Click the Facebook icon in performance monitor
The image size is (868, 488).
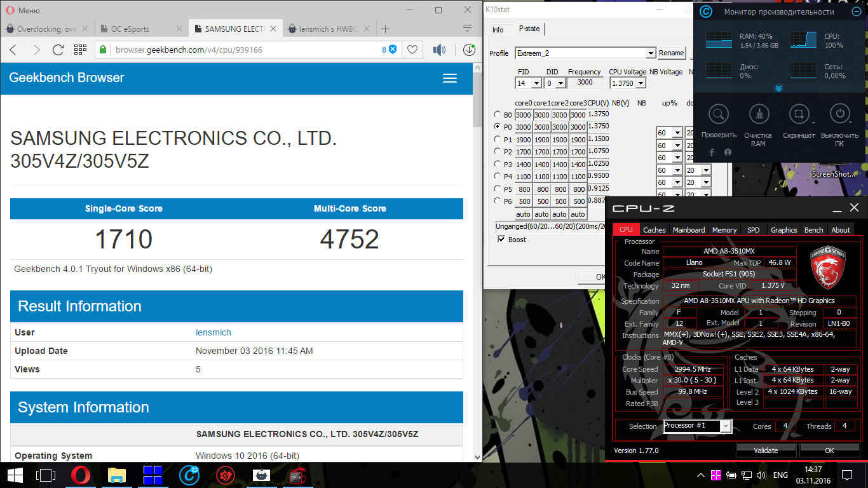pos(712,152)
